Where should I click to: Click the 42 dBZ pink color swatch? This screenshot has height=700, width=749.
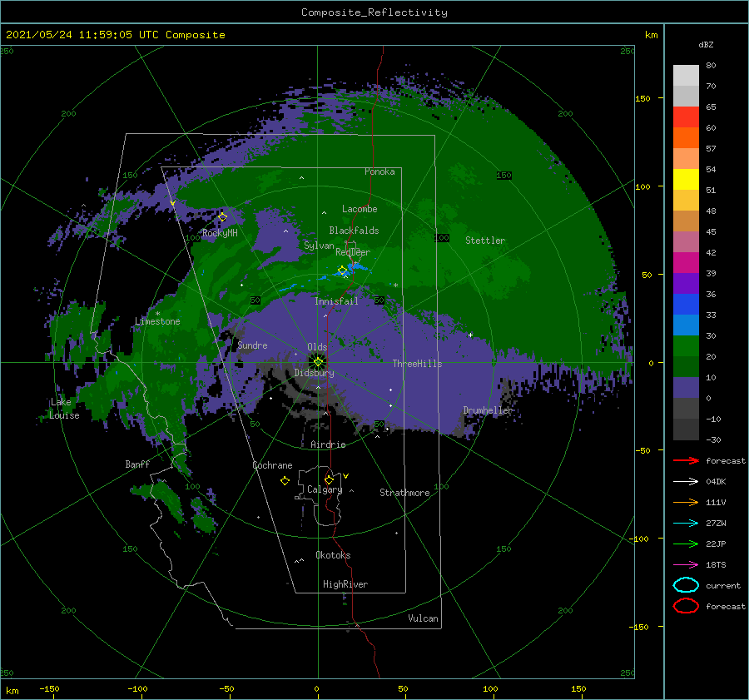686,241
